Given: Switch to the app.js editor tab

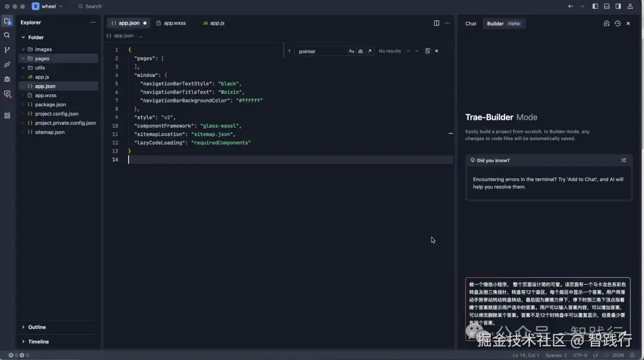Looking at the screenshot, I should 213,23.
